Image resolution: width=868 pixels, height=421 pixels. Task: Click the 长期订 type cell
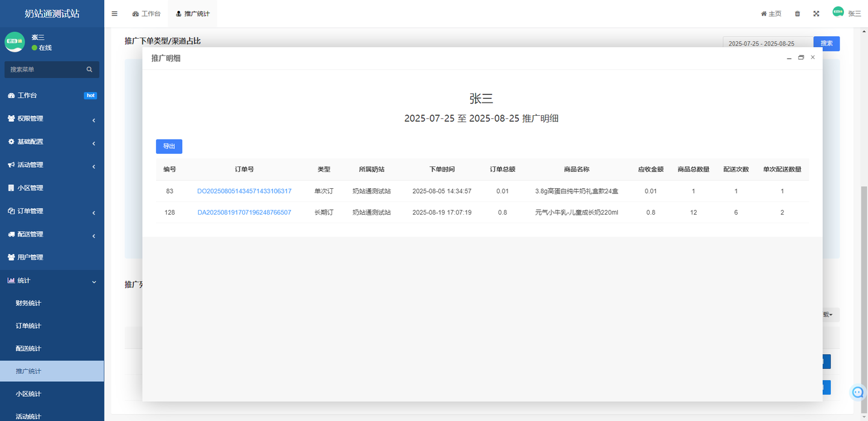[x=324, y=212]
